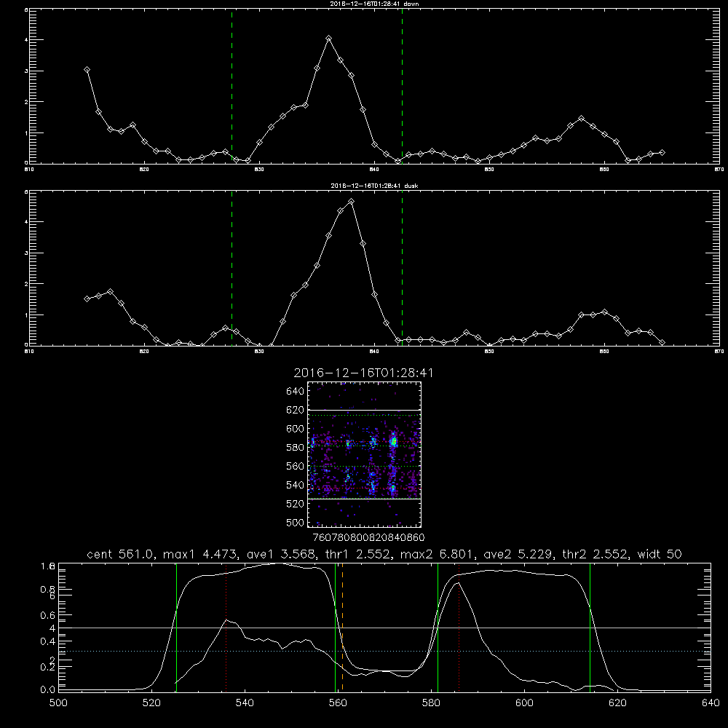Click bottom plot x-axis label 540
Screen dimensions: 728x728
245,703
